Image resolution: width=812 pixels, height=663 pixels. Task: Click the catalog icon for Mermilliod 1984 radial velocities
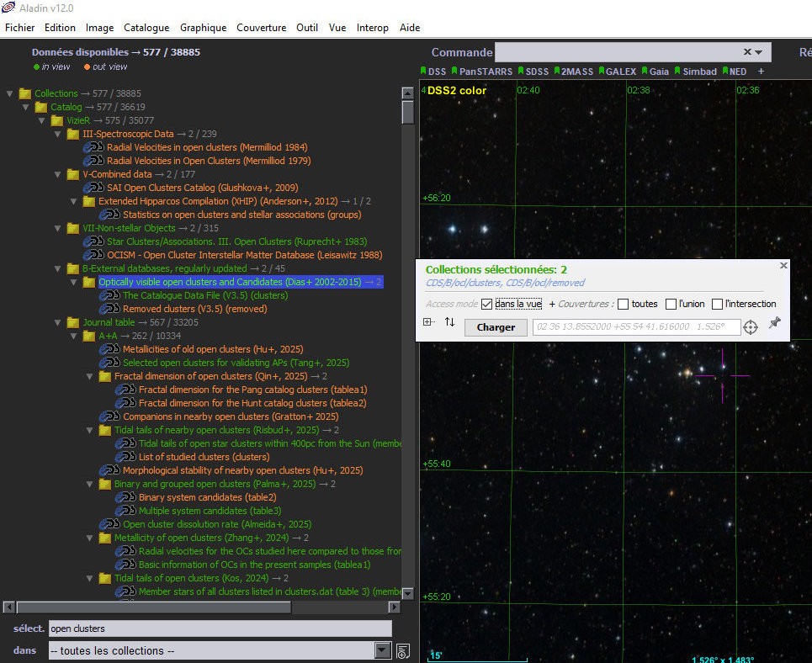point(93,147)
